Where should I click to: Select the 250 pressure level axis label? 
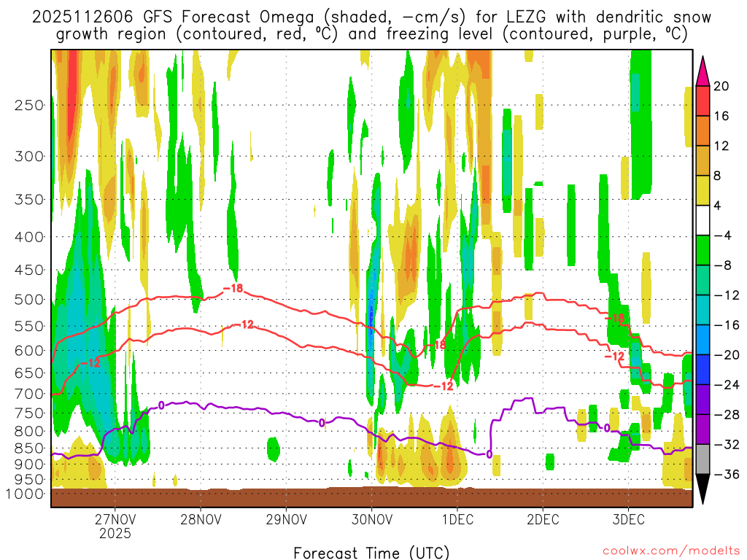tap(29, 105)
